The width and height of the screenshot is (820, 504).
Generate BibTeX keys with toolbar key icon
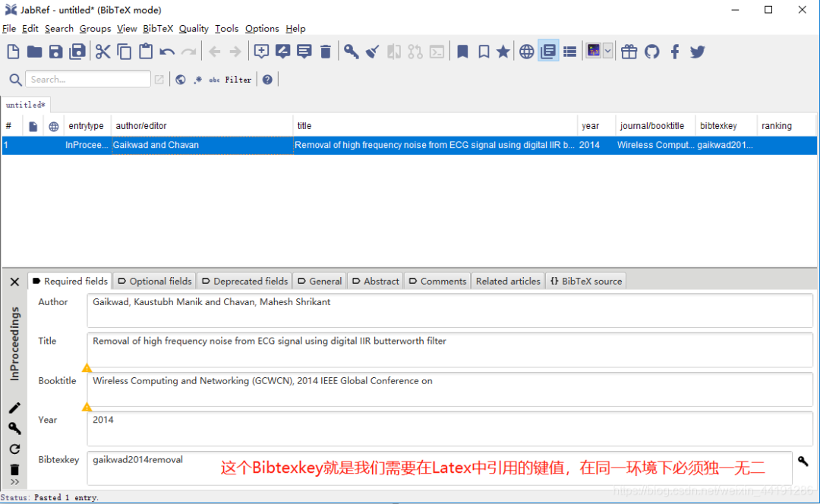pos(351,52)
